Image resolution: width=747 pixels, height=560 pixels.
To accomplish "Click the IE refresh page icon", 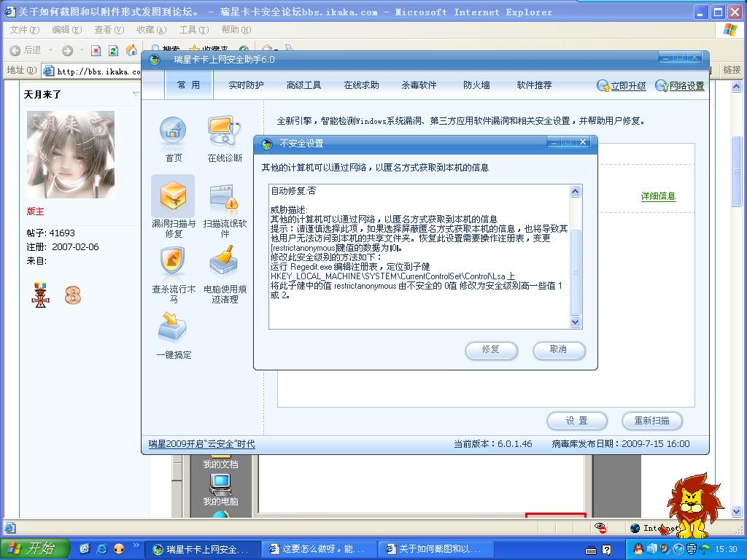I will pyautogui.click(x=113, y=50).
